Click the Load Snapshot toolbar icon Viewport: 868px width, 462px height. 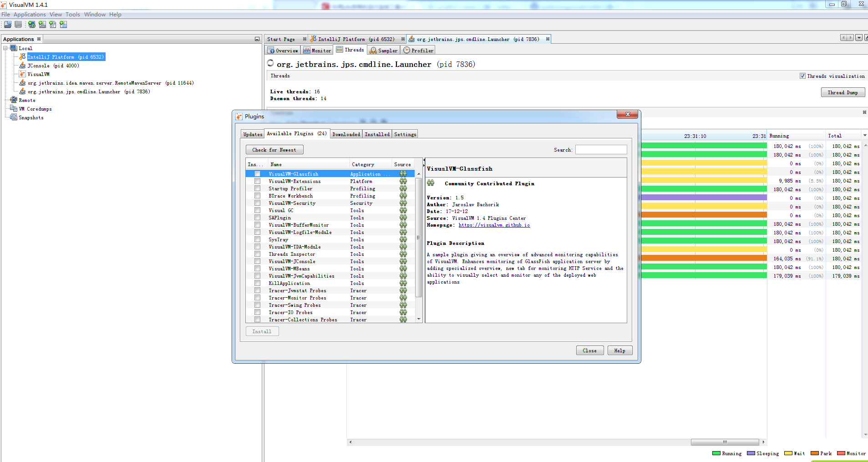coord(8,25)
